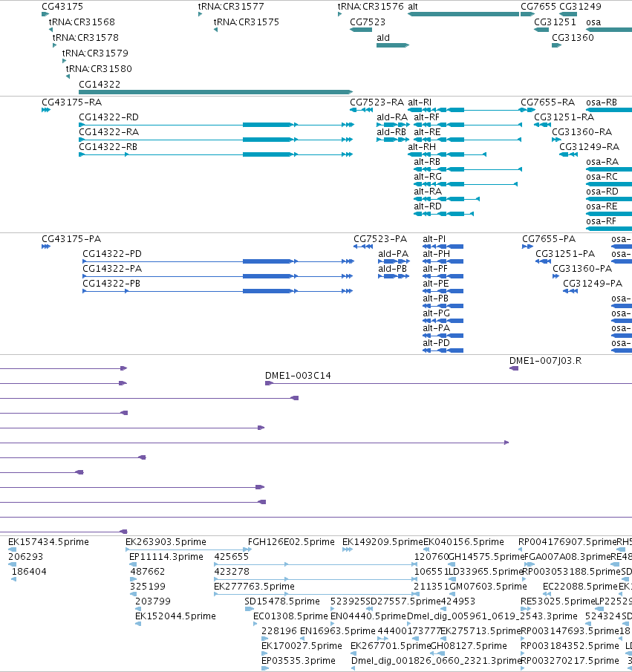Select the EK157434.5prime EST label

pos(48,542)
